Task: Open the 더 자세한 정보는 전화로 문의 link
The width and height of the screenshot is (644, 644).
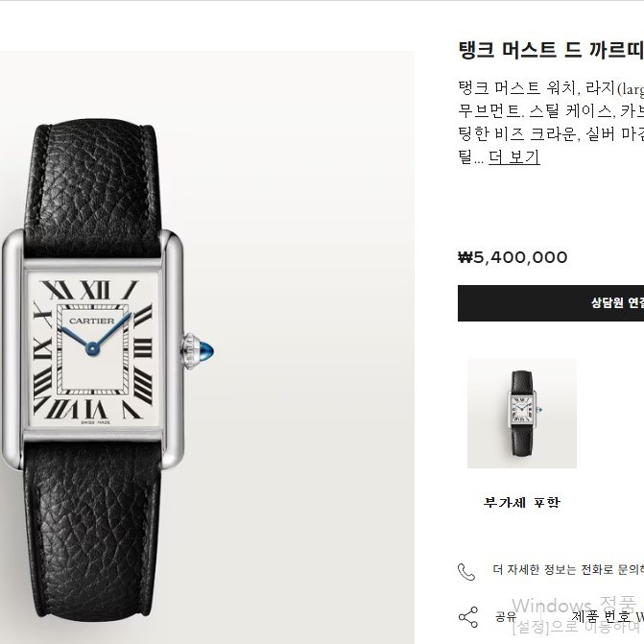Action: pos(568,569)
